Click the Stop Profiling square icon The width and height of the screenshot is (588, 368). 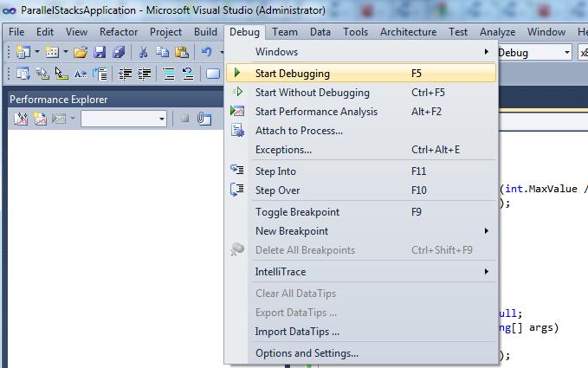184,119
